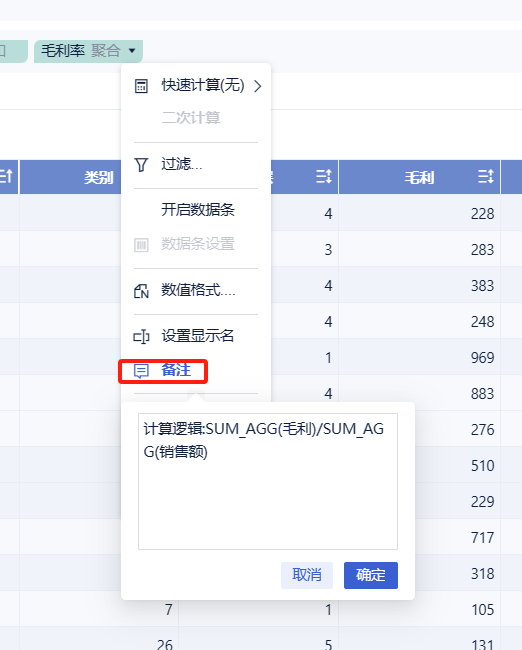Click the 取消 button

(x=307, y=575)
